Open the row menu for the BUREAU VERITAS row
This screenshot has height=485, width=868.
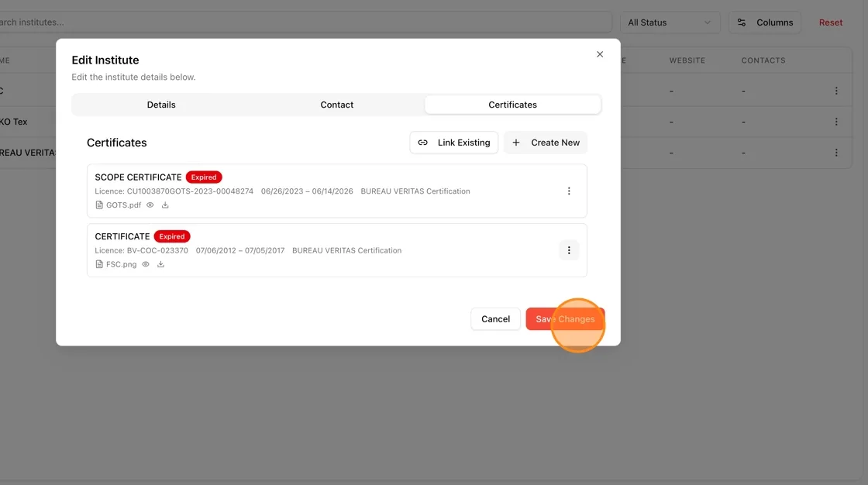(836, 153)
